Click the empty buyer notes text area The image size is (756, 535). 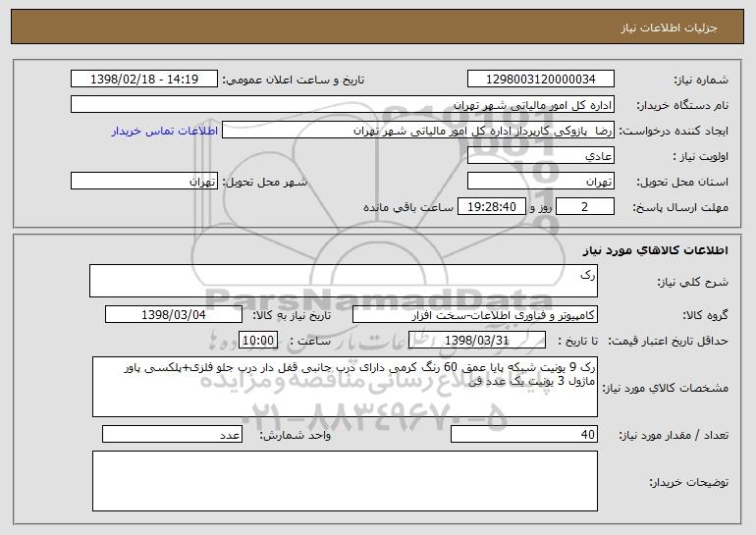345,481
